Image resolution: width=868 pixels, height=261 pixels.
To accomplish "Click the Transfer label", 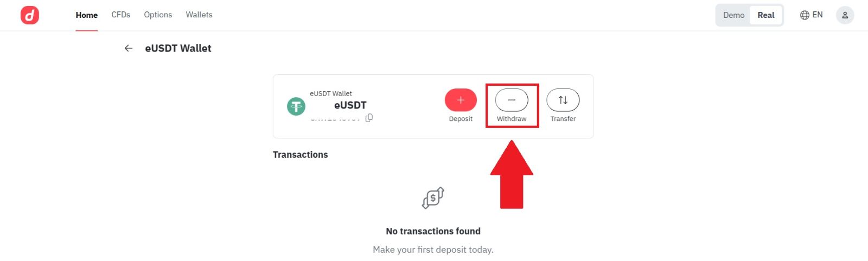I will click(563, 119).
